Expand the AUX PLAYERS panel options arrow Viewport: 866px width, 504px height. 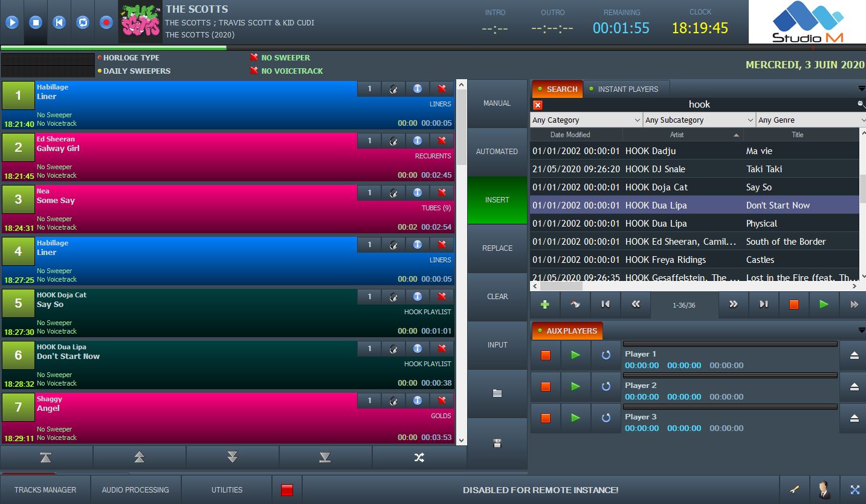[861, 331]
